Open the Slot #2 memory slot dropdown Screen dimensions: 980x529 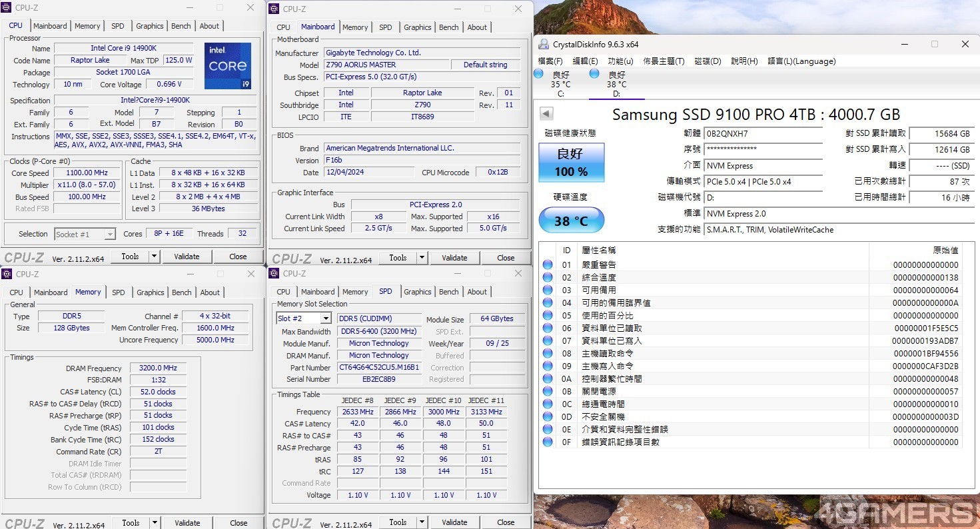[x=304, y=318]
